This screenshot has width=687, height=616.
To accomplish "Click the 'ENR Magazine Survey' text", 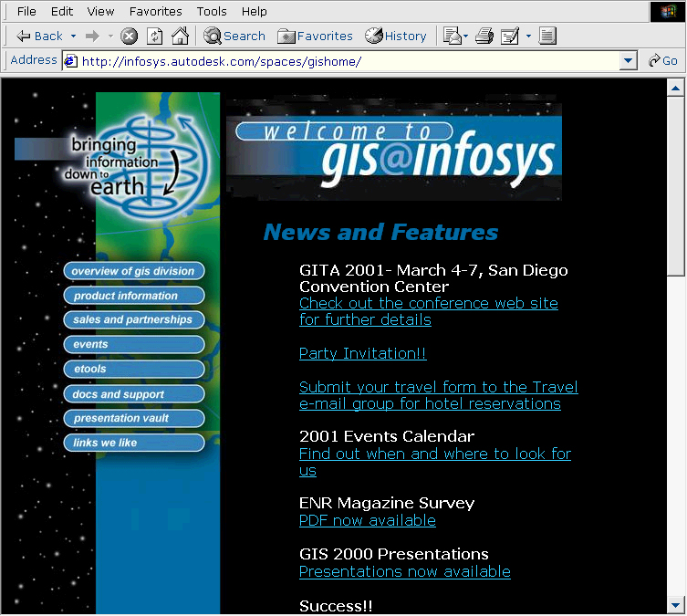I will (x=387, y=503).
